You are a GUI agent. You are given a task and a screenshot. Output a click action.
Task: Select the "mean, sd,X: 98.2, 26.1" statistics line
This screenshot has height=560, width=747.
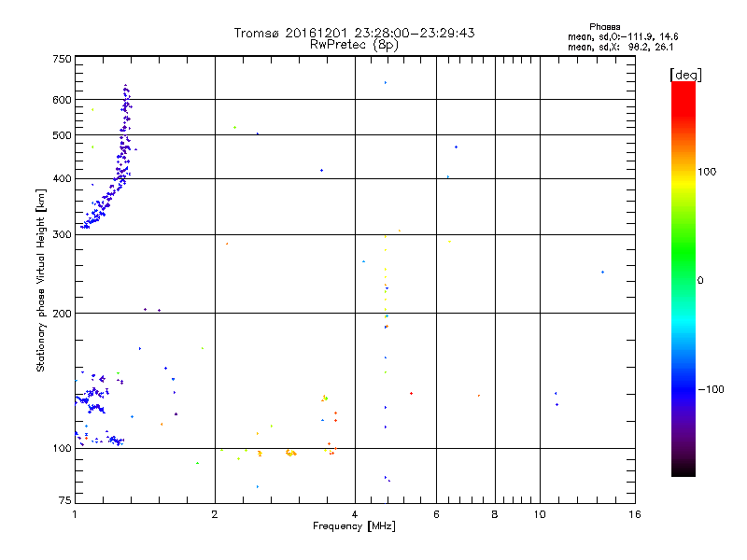click(x=620, y=47)
